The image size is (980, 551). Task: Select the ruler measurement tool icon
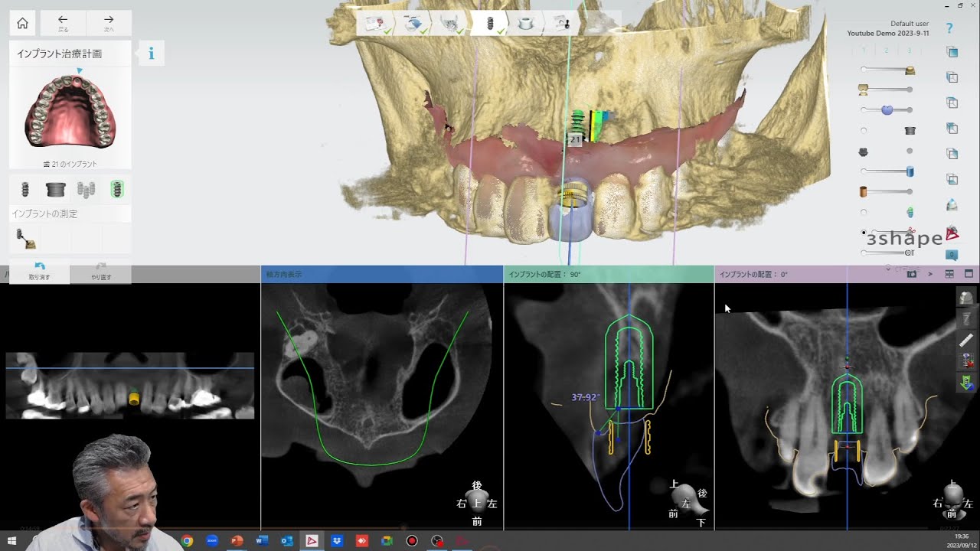tap(966, 339)
